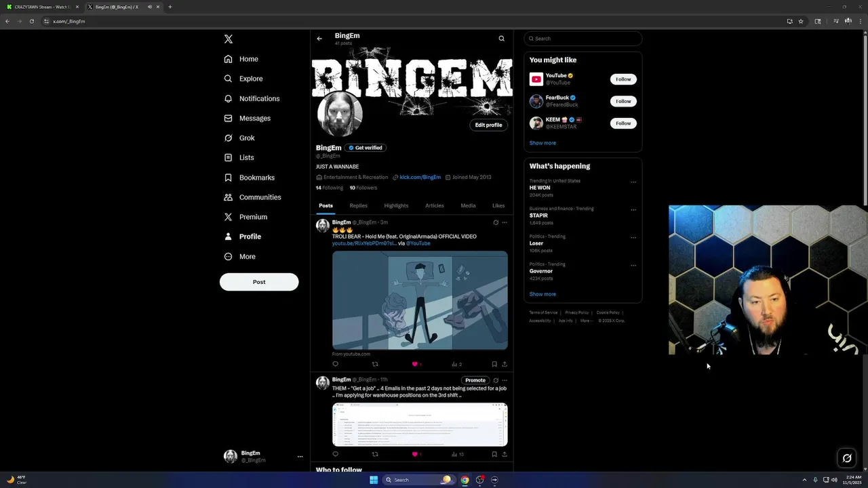
Task: Bookmark the Get a job post
Action: click(x=494, y=454)
